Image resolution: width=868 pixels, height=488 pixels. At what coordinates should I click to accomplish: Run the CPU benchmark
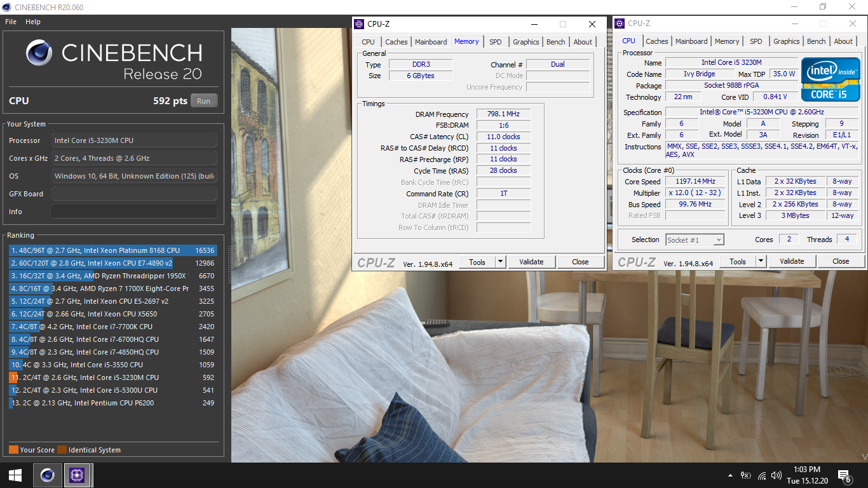tap(203, 101)
